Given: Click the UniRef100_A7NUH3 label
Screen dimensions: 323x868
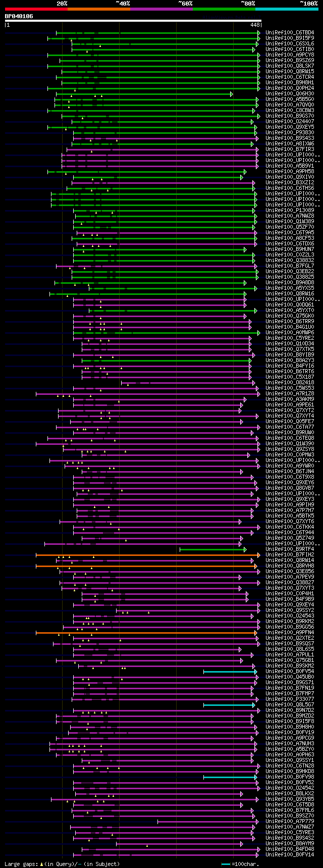Looking at the screenshot, I should tap(290, 744).
